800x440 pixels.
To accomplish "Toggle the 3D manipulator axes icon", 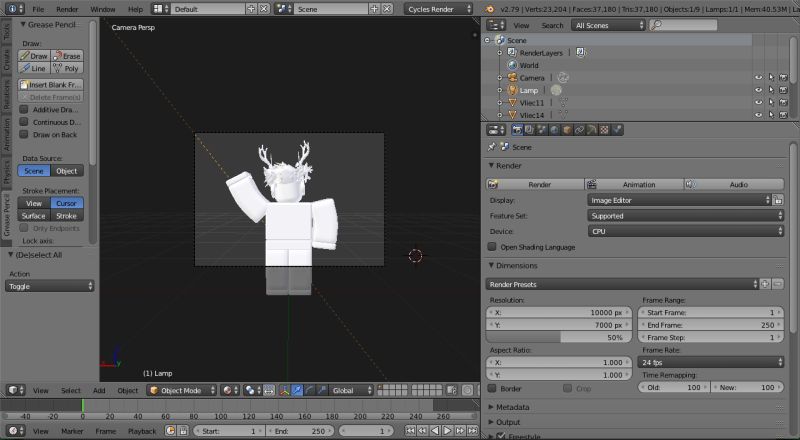I will pos(284,390).
